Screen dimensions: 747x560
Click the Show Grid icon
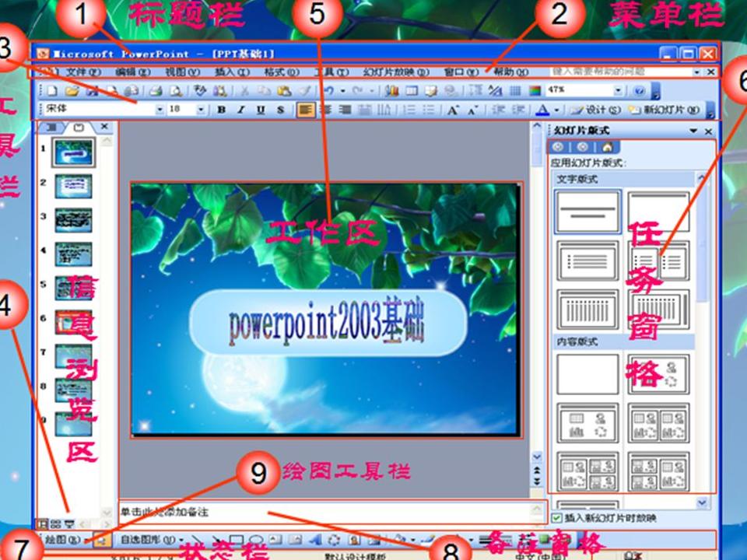coord(515,90)
